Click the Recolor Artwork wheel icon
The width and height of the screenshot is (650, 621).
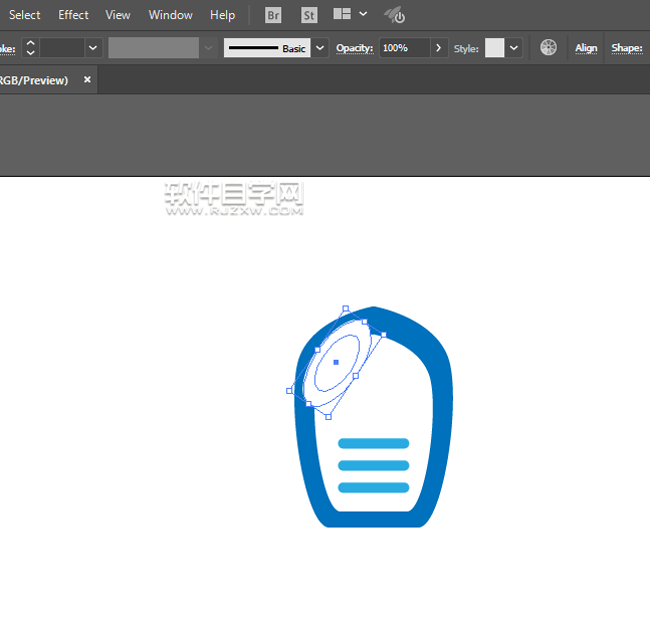548,48
